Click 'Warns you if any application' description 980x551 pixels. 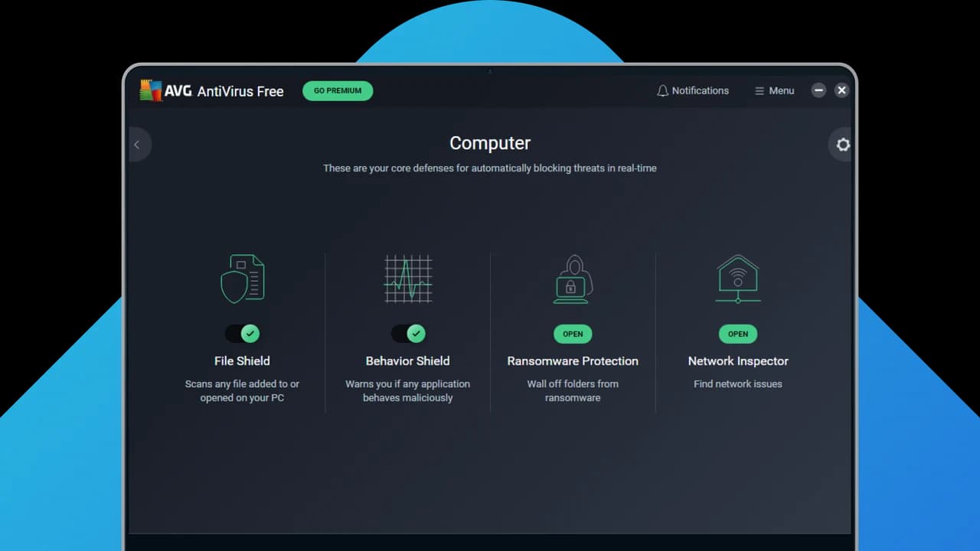[x=407, y=391]
